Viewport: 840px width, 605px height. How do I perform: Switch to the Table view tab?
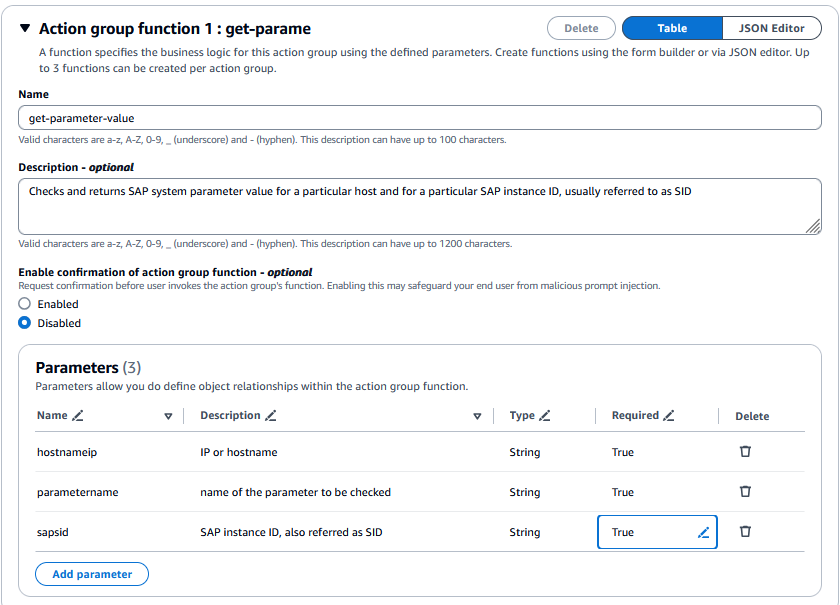[672, 29]
